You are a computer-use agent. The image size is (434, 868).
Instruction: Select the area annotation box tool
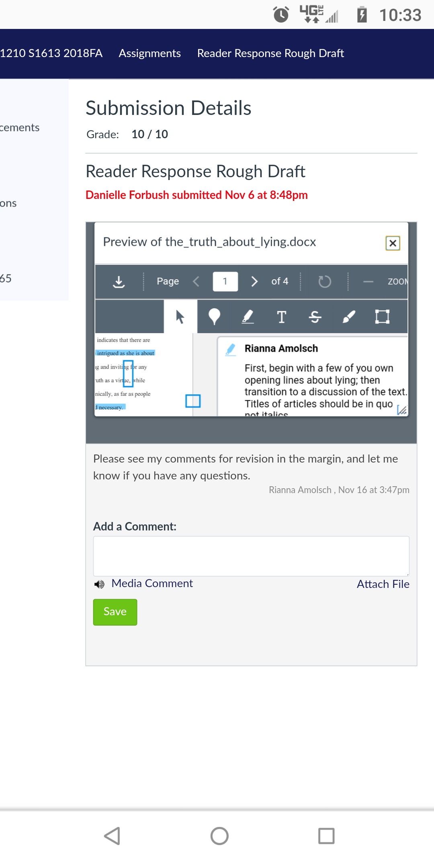(382, 317)
